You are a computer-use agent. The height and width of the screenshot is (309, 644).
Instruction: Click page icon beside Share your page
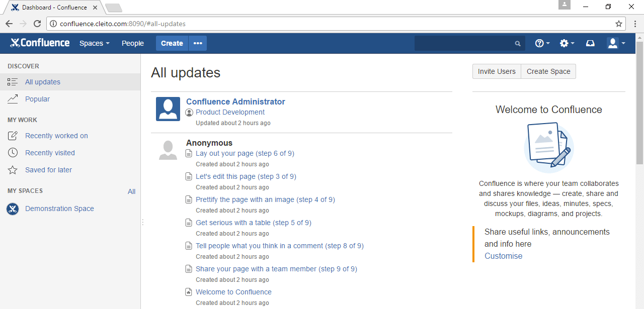pyautogui.click(x=189, y=269)
